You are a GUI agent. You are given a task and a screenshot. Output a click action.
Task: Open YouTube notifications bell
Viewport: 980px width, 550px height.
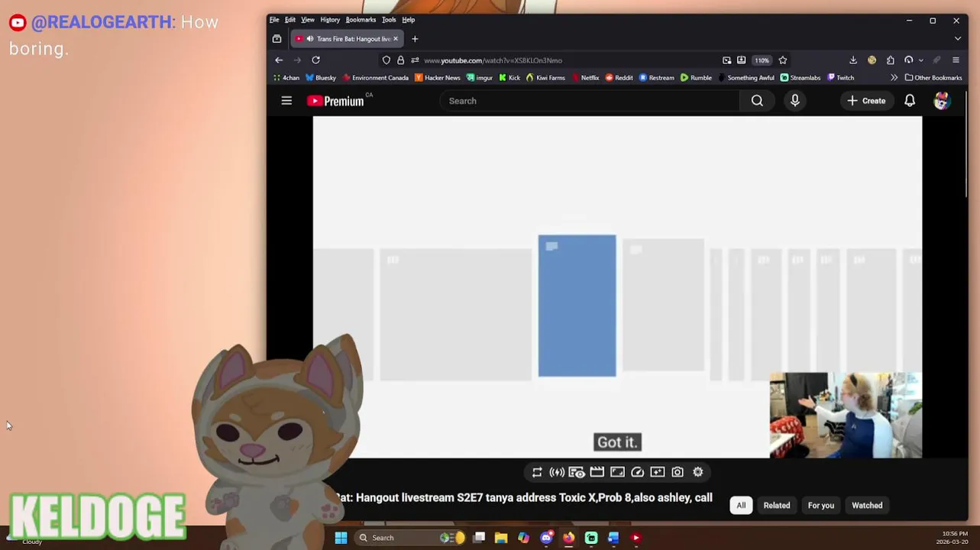910,101
